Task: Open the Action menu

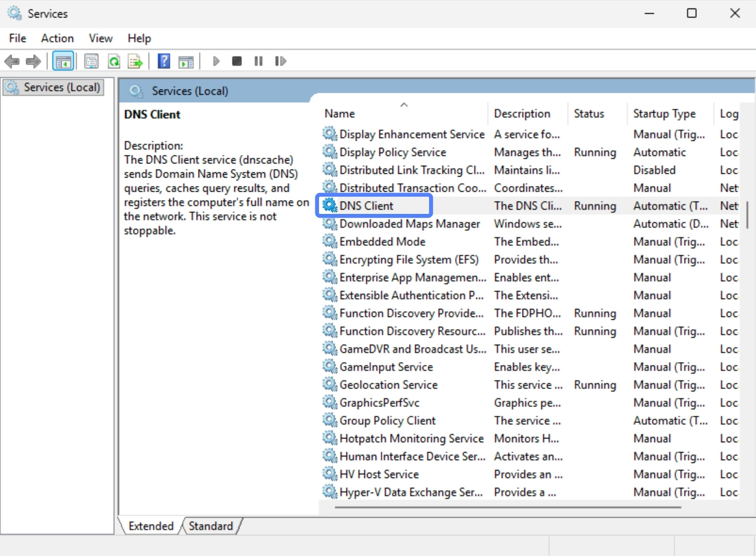Action: 57,38
